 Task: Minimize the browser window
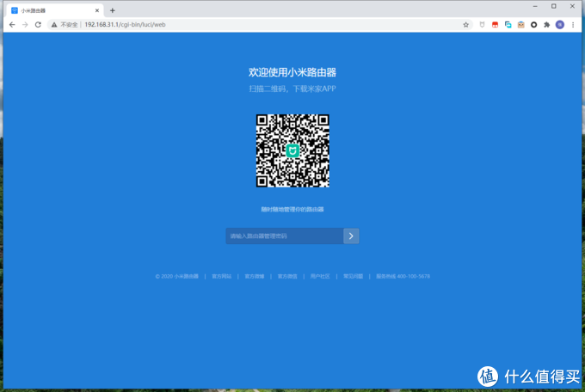point(535,6)
